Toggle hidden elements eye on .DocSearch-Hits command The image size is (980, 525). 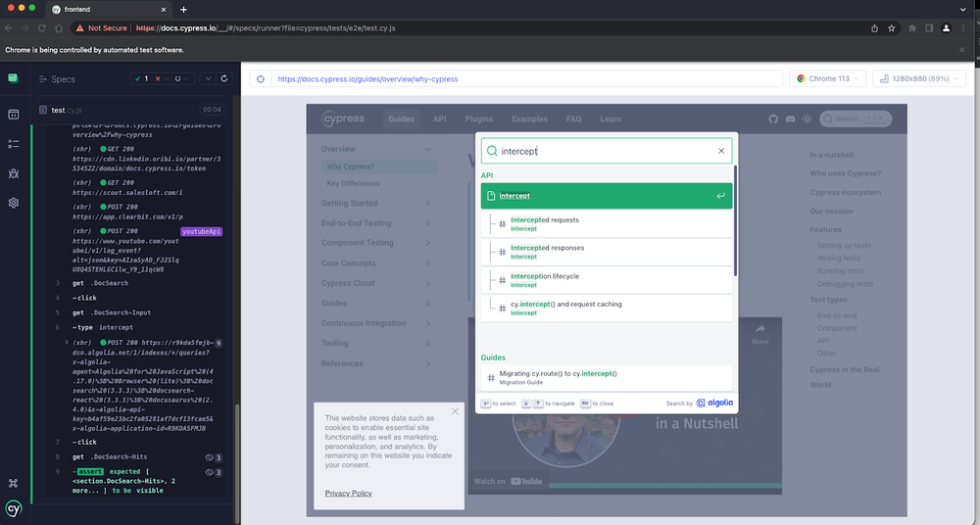click(209, 457)
